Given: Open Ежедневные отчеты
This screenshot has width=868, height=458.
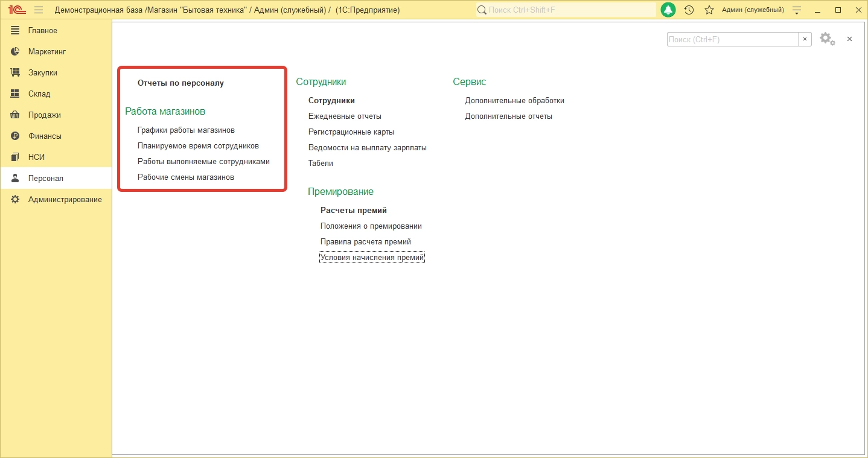Looking at the screenshot, I should pos(345,116).
